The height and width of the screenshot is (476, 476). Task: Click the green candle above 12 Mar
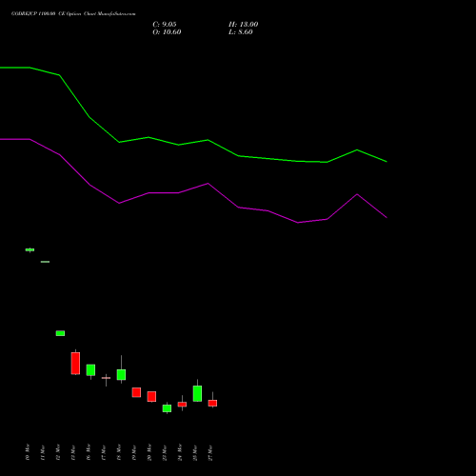coord(60,333)
